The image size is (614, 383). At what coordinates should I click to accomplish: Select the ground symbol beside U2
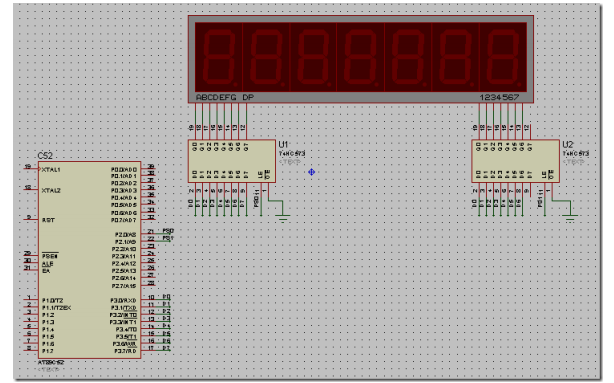pos(570,217)
